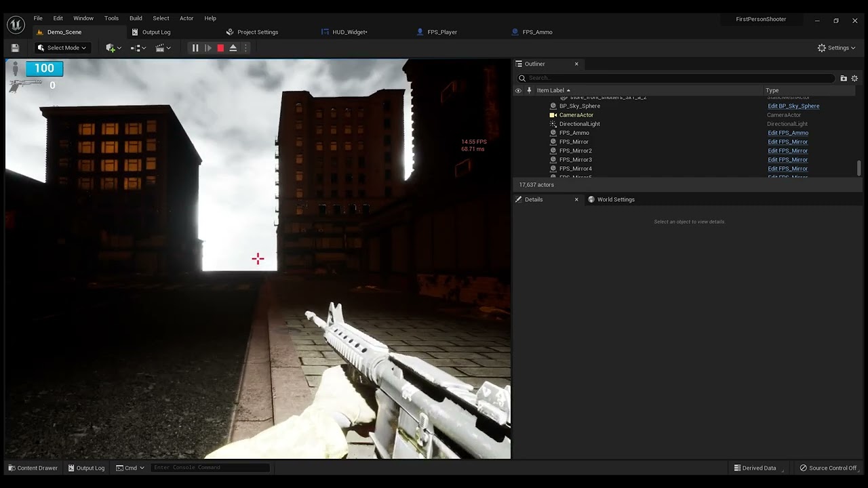The image size is (868, 488).
Task: Select FPS_Mirror actor in the Outliner
Action: pyautogui.click(x=574, y=142)
